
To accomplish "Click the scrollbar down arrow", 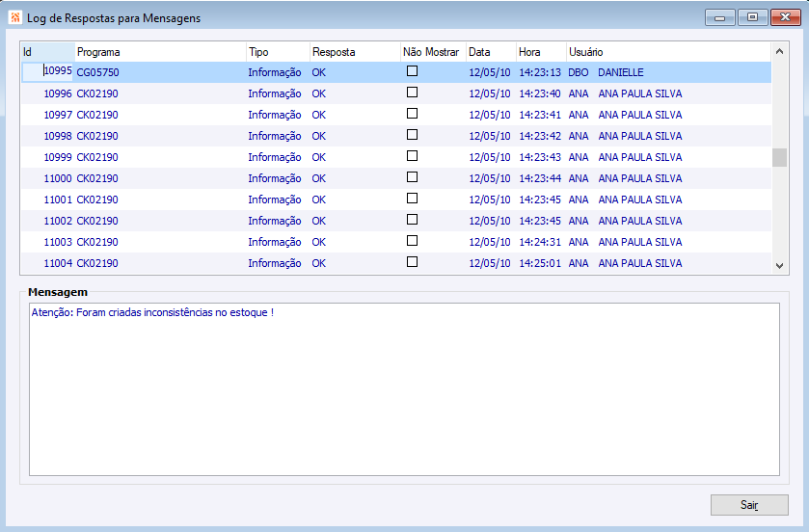I will (x=780, y=266).
